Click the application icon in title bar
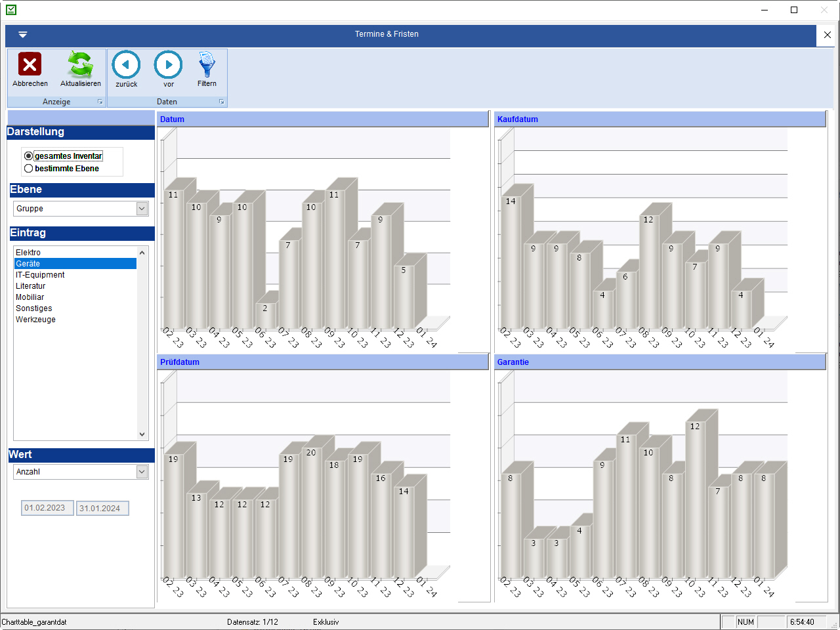The image size is (840, 630). tap(10, 10)
